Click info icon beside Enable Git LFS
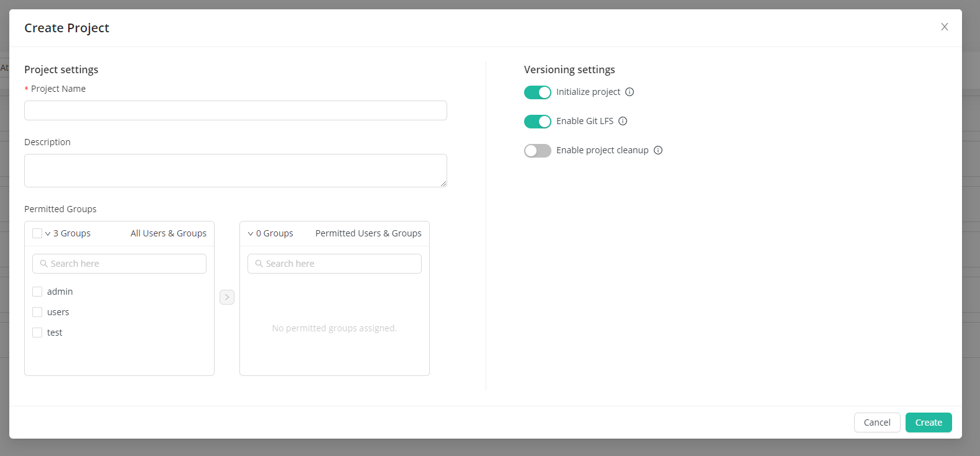980x456 pixels. (623, 121)
